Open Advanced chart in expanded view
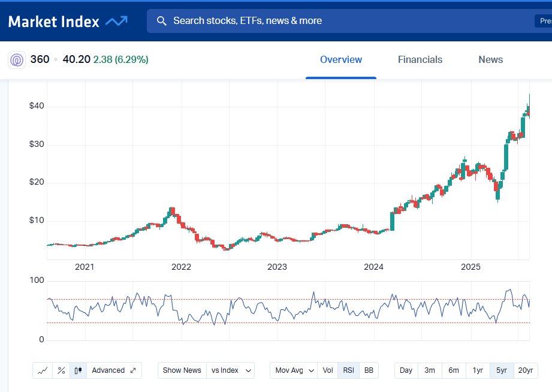This screenshot has width=552, height=392. pyautogui.click(x=114, y=370)
